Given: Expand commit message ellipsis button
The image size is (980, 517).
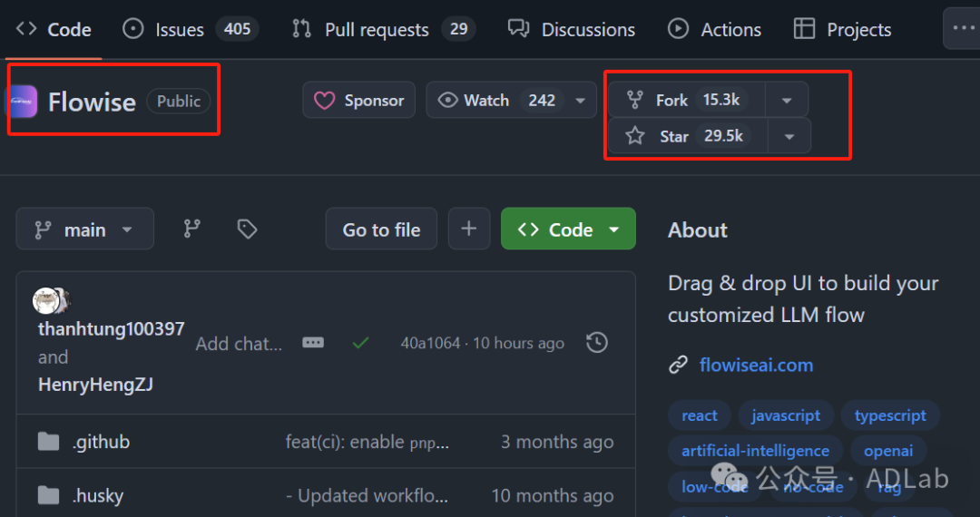Looking at the screenshot, I should 313,342.
